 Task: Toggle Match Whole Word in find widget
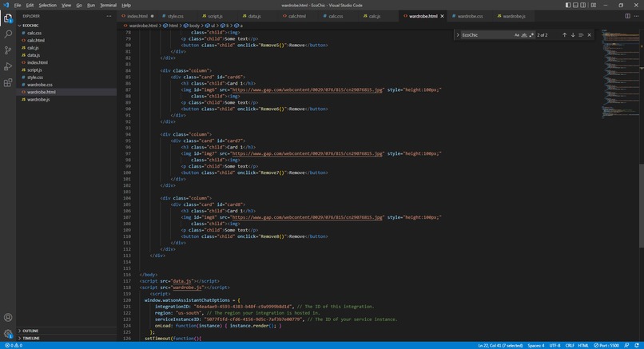point(524,35)
